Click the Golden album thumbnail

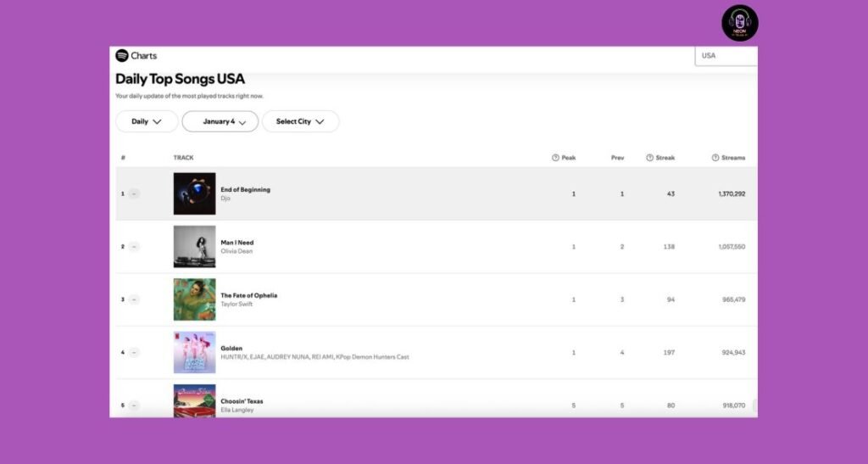point(194,352)
